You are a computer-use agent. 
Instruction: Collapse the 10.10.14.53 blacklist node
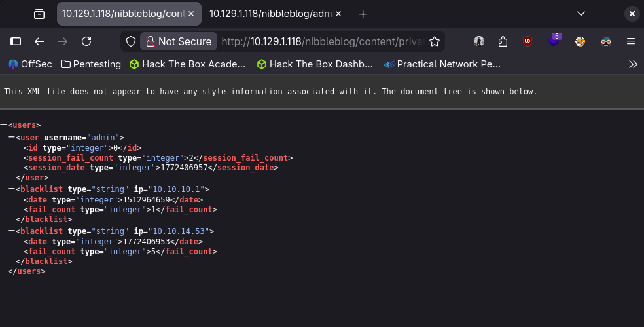[11, 231]
